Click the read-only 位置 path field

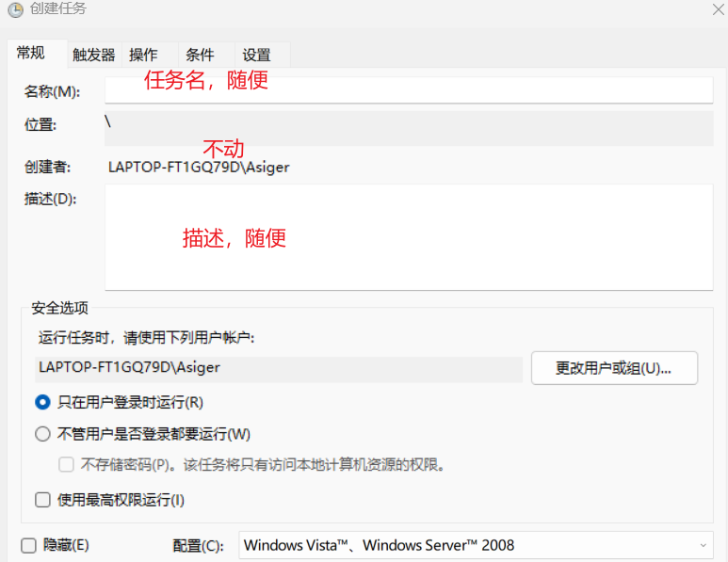click(x=408, y=128)
